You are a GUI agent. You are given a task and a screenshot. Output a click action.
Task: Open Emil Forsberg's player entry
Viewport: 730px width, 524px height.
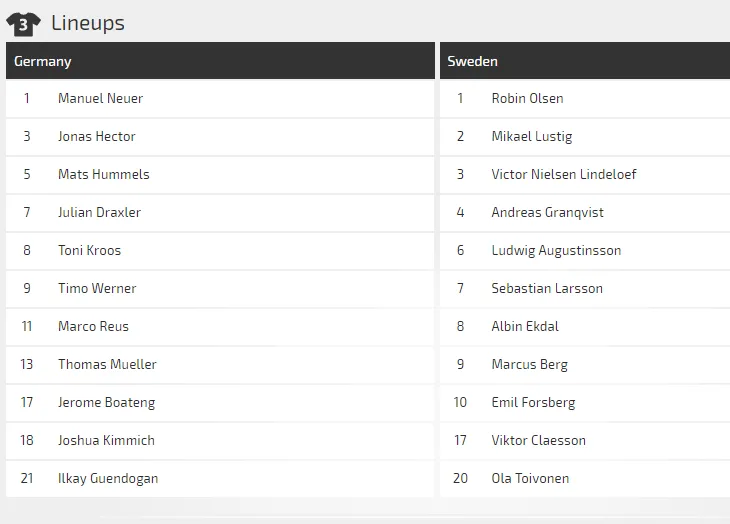533,402
